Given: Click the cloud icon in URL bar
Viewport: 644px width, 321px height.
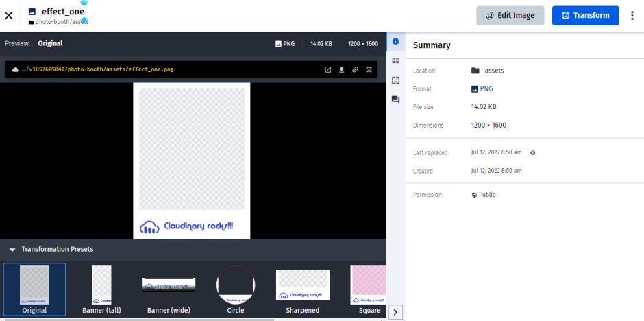Looking at the screenshot, I should pyautogui.click(x=16, y=69).
